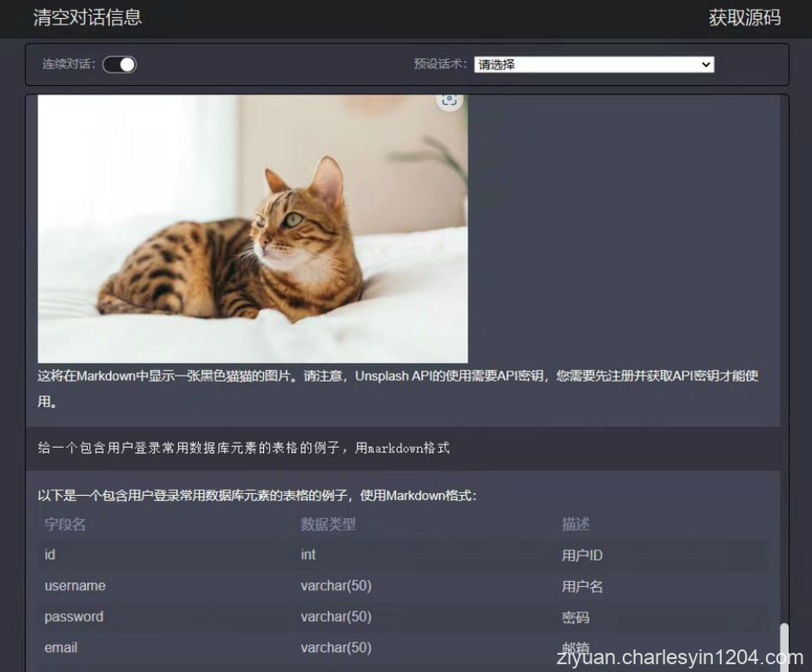The width and height of the screenshot is (812, 672).
Task: Click the cat image thumbnail
Action: [250, 228]
